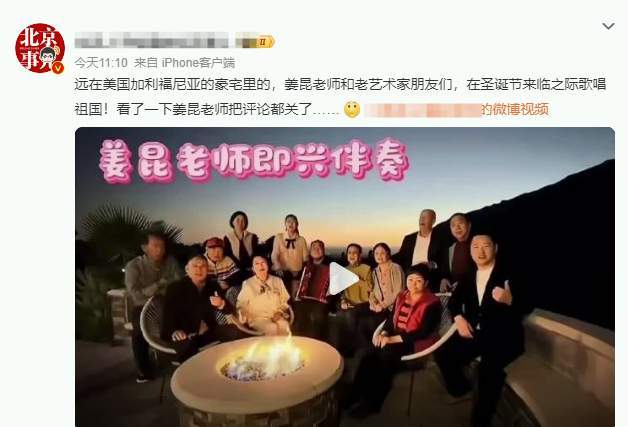The width and height of the screenshot is (628, 427).
Task: Click the post text line 祖国！看了一下姜昆老师
Action: pyautogui.click(x=207, y=109)
